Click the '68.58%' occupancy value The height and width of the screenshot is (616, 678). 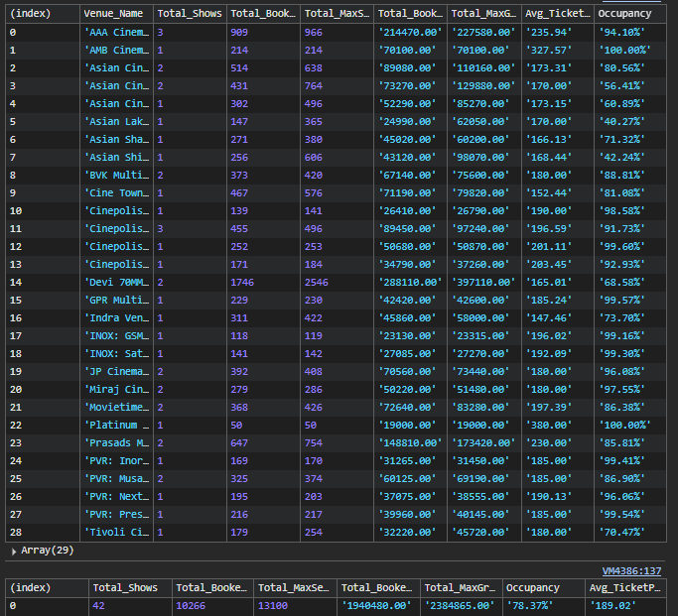click(621, 282)
